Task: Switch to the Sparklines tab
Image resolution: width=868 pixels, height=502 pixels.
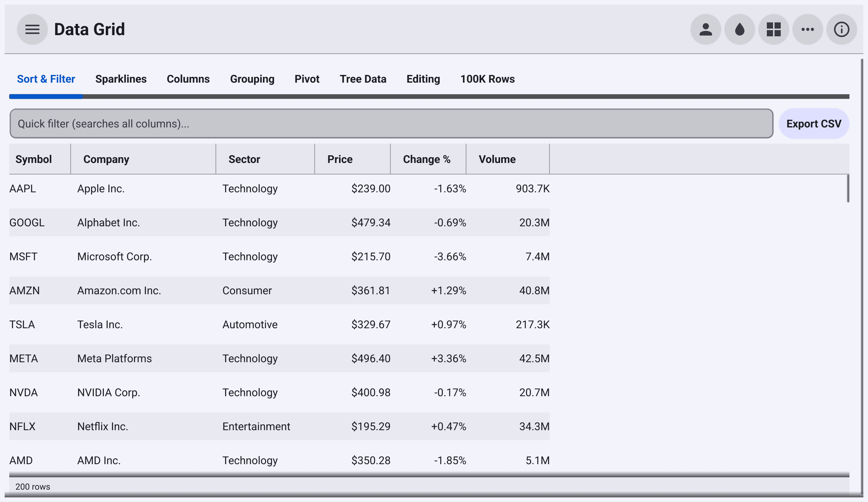Action: tap(121, 79)
